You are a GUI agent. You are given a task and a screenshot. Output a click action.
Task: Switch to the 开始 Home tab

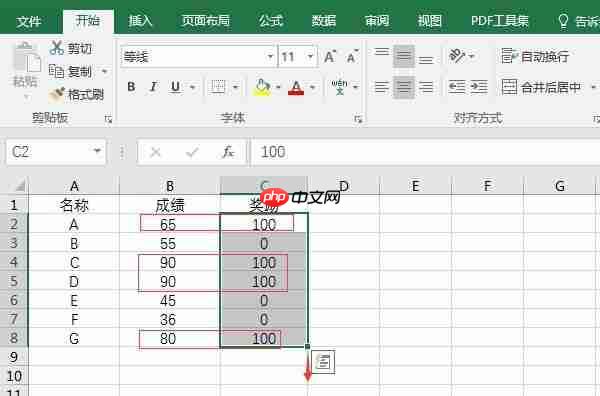tap(88, 20)
